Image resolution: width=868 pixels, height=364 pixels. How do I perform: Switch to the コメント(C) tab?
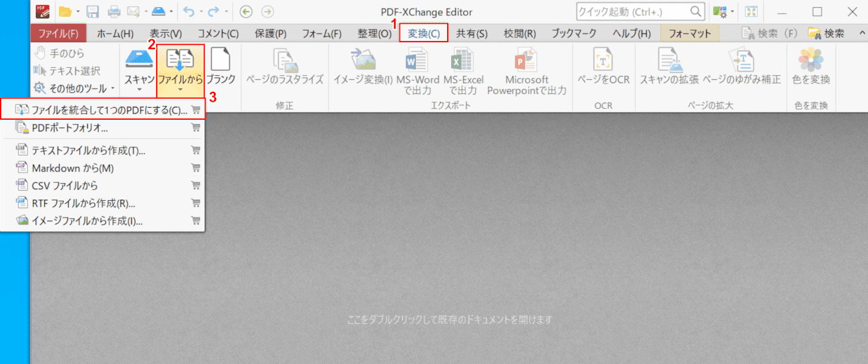[x=218, y=33]
